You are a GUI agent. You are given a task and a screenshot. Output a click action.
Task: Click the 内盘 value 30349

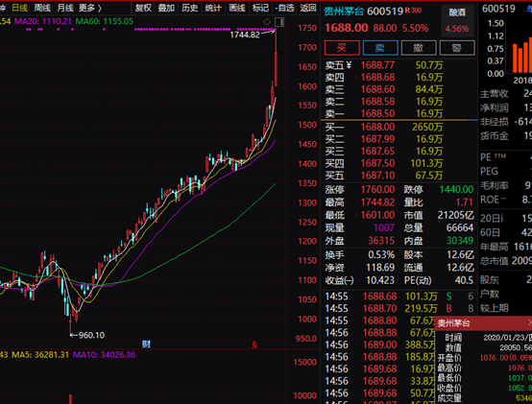pos(460,241)
